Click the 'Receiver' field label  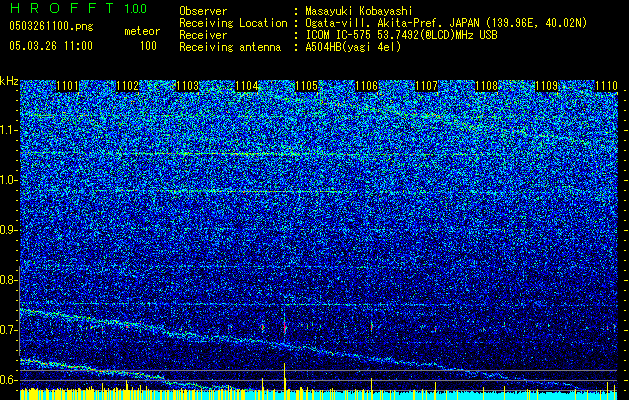(x=203, y=35)
